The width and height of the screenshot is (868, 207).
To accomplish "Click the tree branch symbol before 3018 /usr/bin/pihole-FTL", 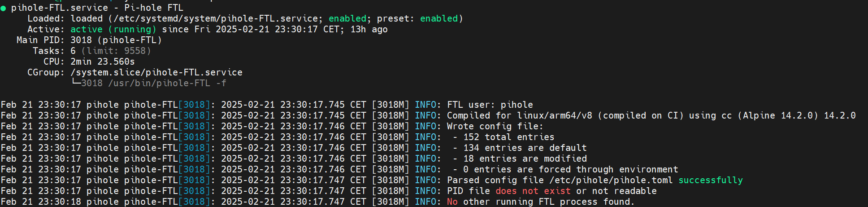I will (76, 82).
